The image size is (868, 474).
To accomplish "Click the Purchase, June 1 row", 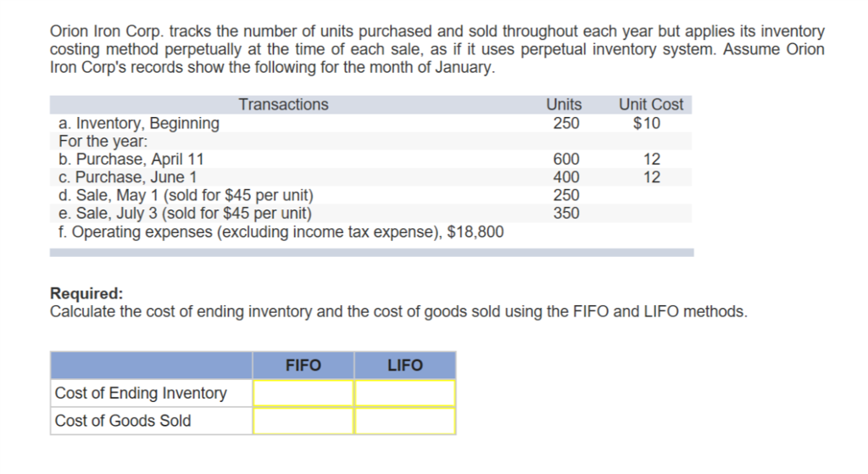I will pos(128,177).
